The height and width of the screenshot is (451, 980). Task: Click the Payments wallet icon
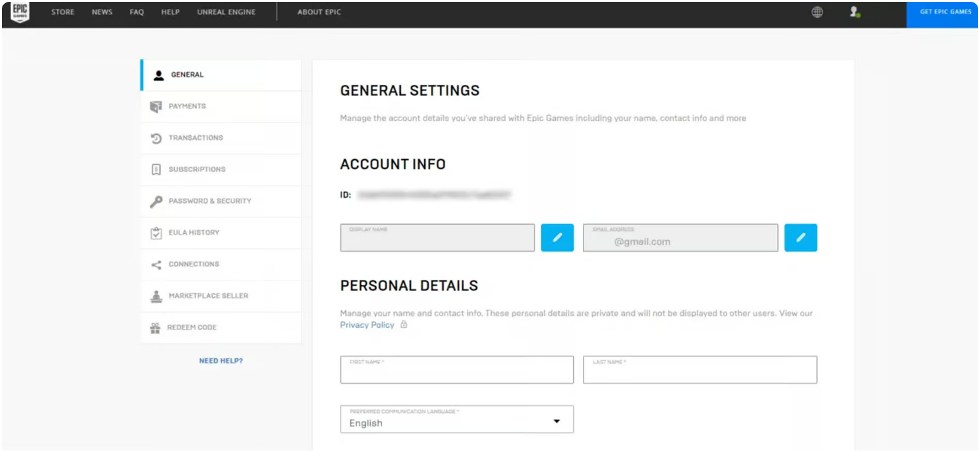(156, 106)
